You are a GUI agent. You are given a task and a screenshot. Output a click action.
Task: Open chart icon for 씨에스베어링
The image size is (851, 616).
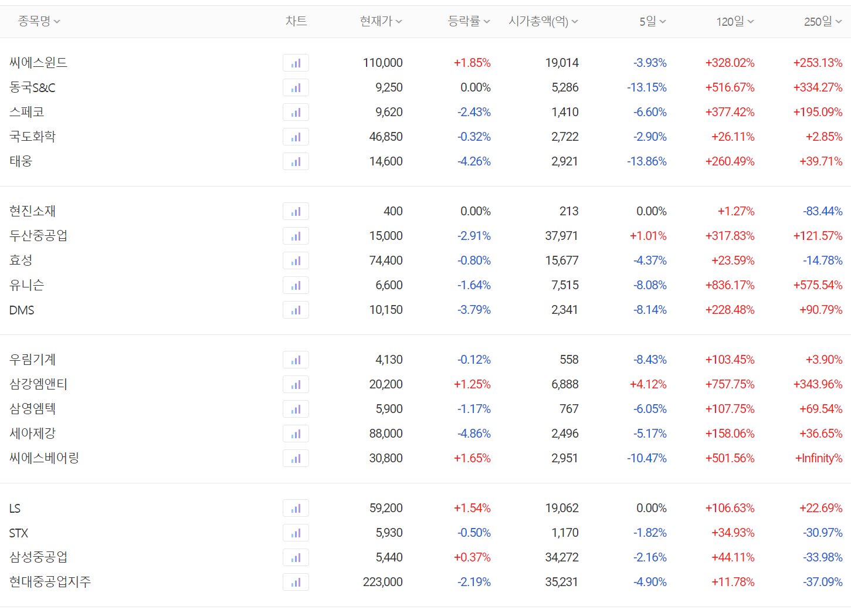point(296,458)
